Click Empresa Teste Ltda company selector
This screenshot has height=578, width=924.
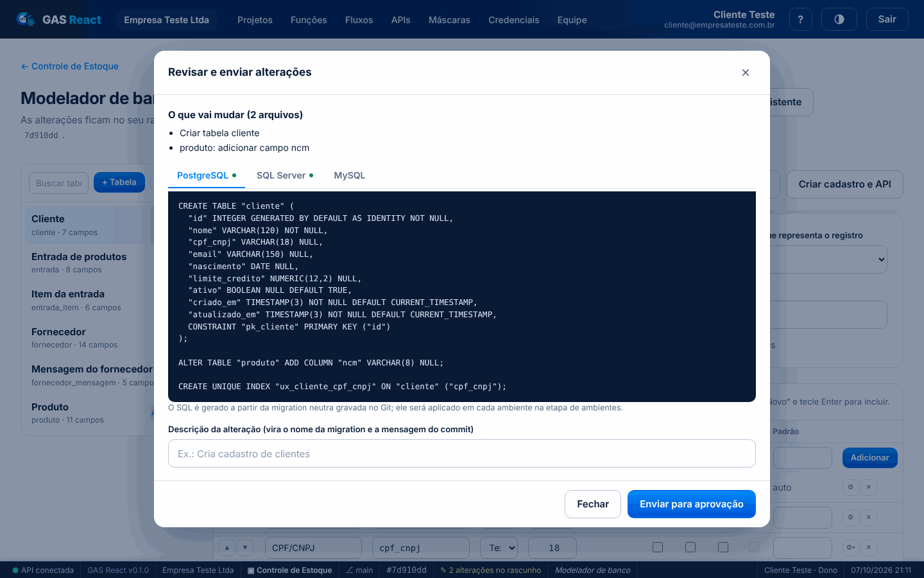pyautogui.click(x=166, y=20)
